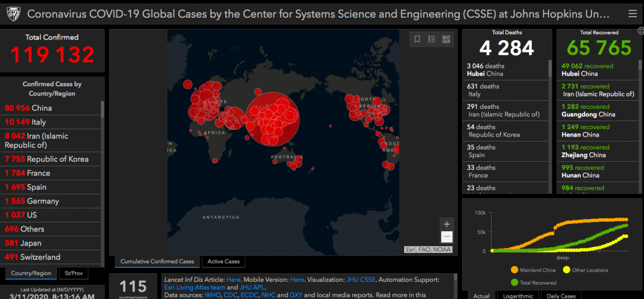Open the Mobile Version Here link

tap(297, 280)
